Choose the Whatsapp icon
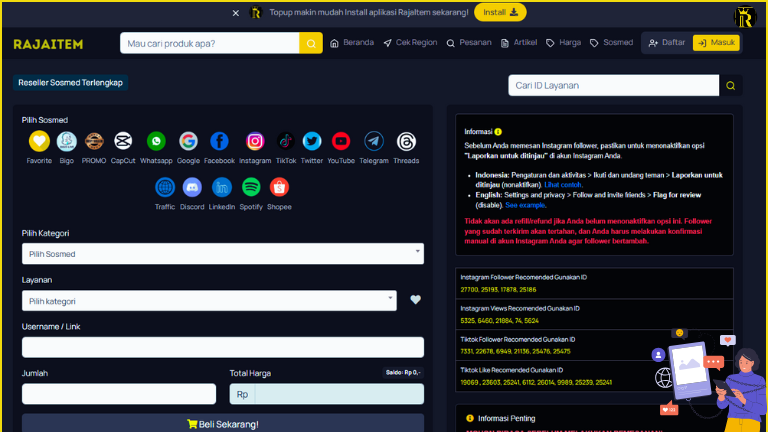 point(156,142)
